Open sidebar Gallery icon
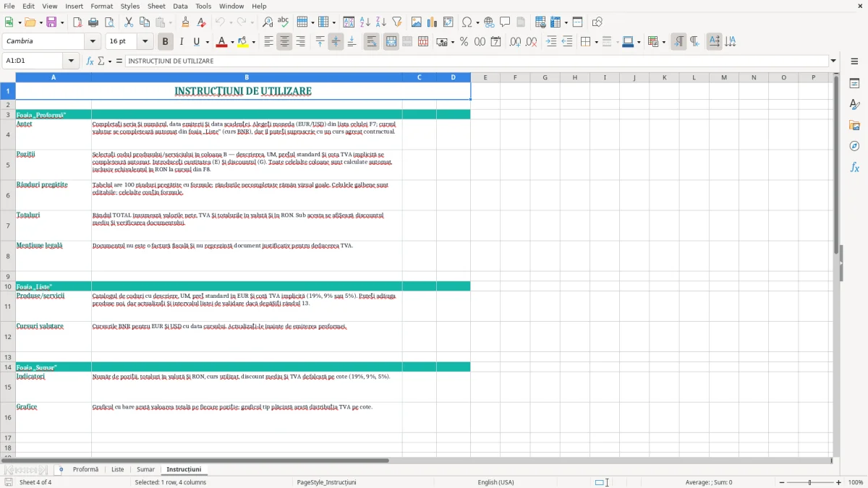868x488 pixels. pos(854,126)
